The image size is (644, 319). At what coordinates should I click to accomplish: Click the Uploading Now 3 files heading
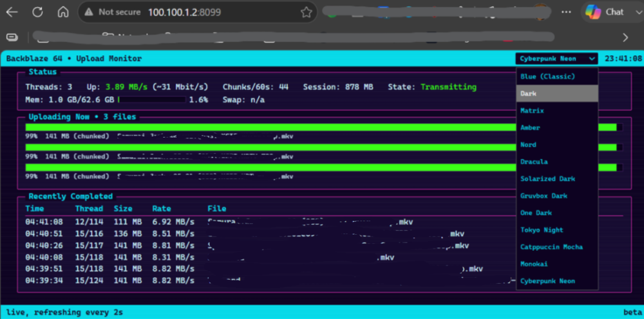pyautogui.click(x=82, y=117)
